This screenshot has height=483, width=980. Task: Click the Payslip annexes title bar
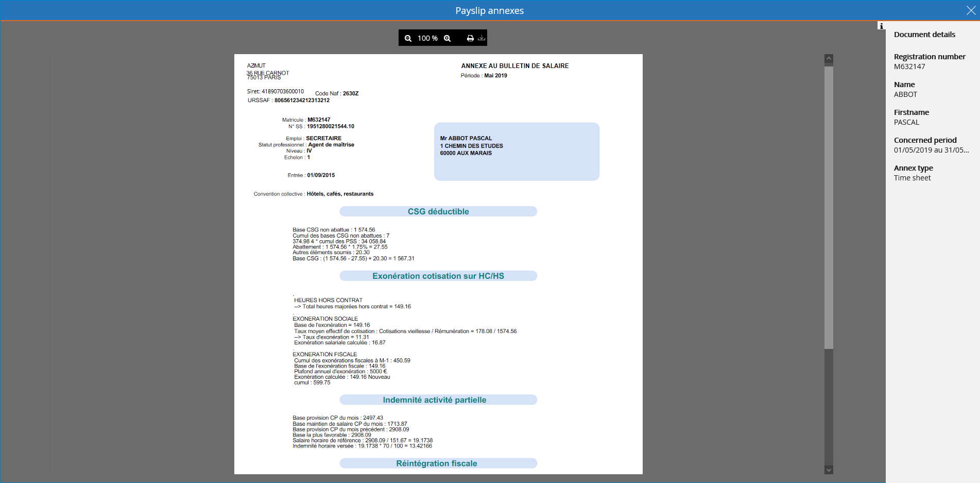point(489,10)
